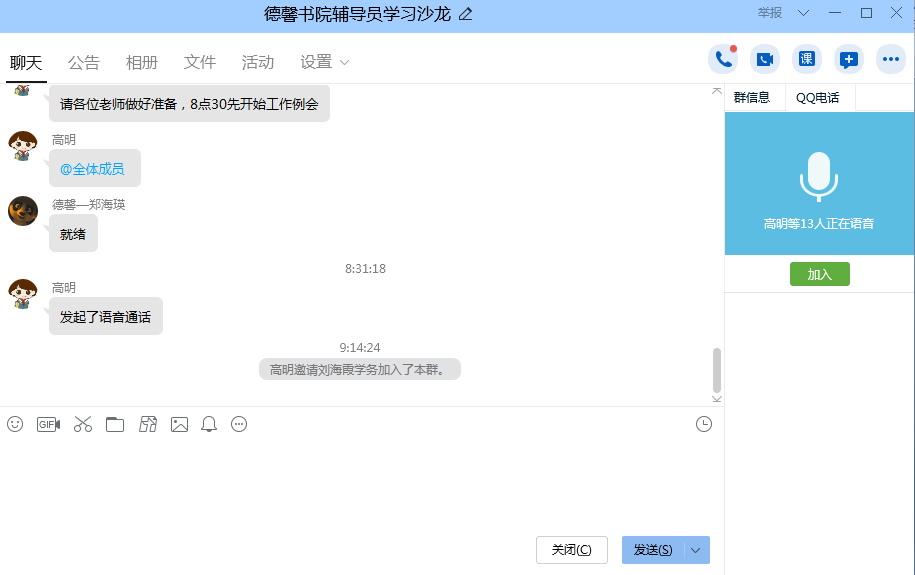Insert a picture from image icon

[x=179, y=424]
